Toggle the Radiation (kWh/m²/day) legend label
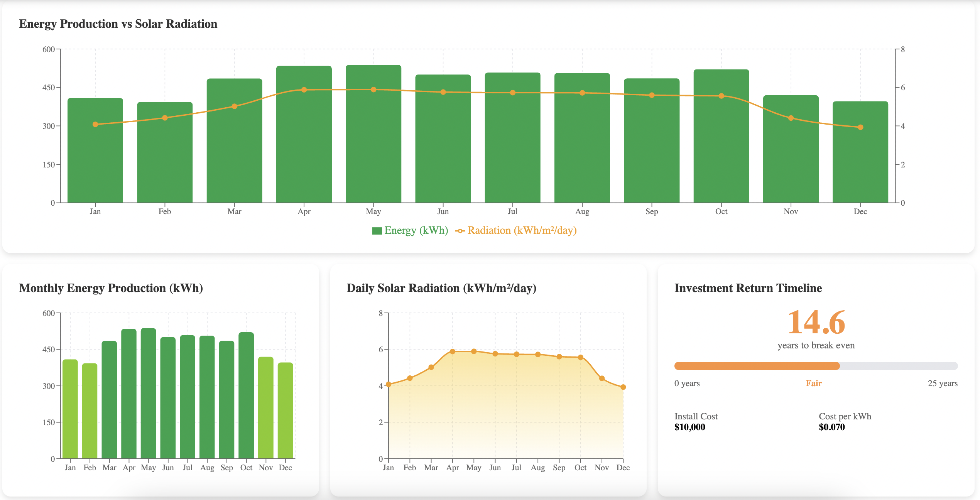This screenshot has height=500, width=980. [x=522, y=231]
